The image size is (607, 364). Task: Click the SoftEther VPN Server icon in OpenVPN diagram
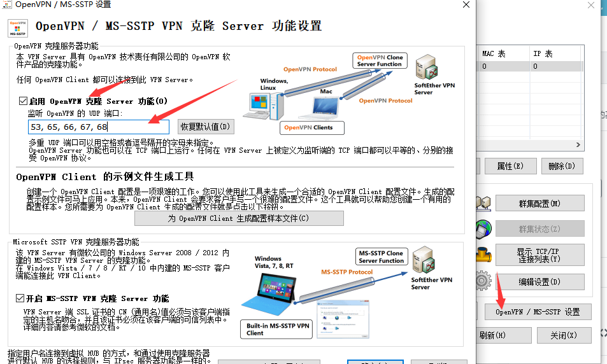(x=426, y=67)
